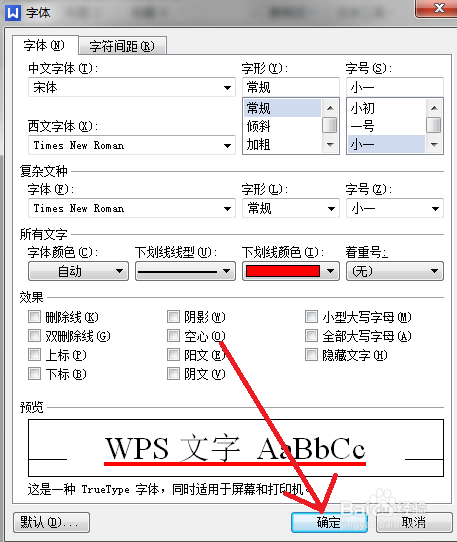The image size is (457, 542).
Task: Check the 空心(O) effect
Action: pos(173,336)
